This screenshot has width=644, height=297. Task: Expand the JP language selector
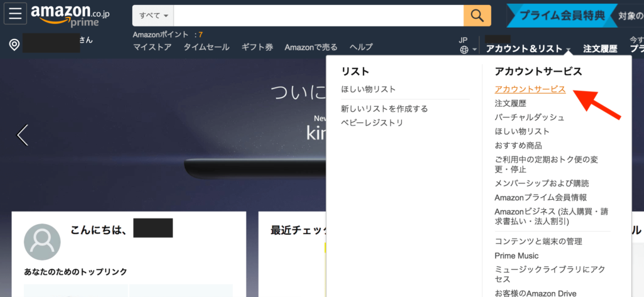[x=468, y=46]
